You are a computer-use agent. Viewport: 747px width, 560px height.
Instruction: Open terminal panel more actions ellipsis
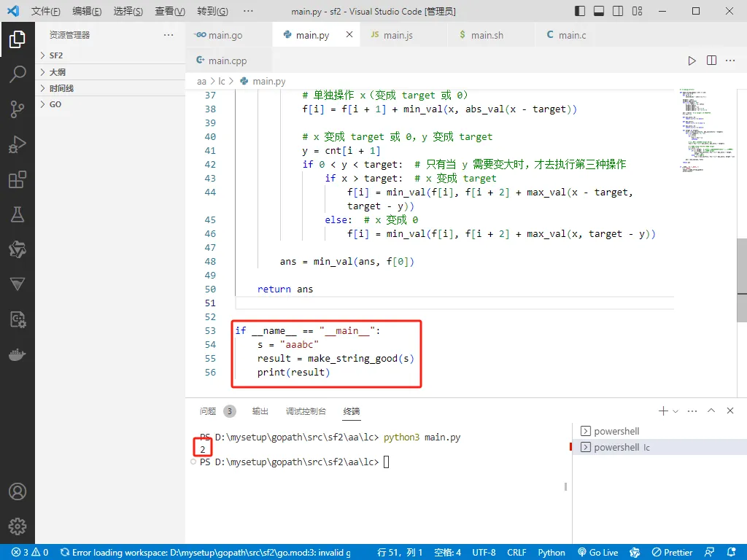(692, 411)
